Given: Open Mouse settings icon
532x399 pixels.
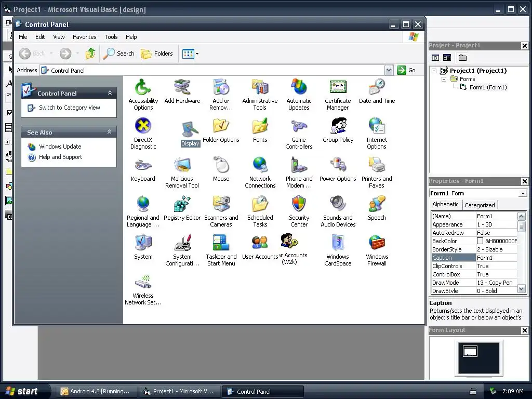Looking at the screenshot, I should (221, 169).
